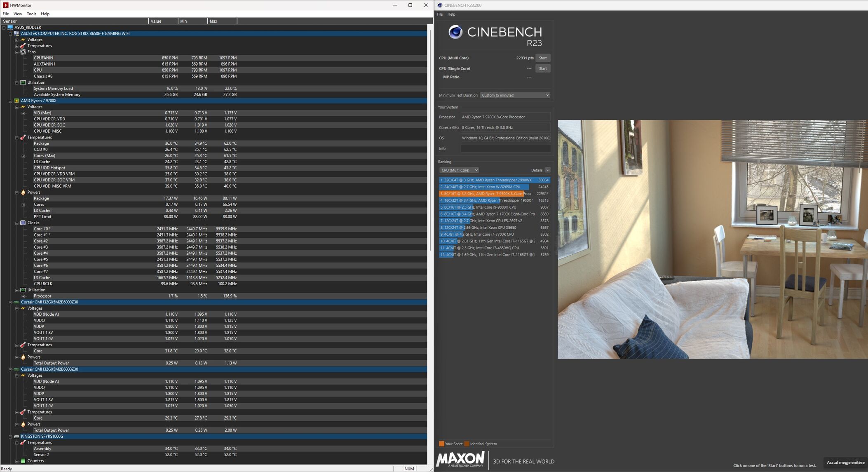868x472 pixels.
Task: Click the Max column header
Action: point(223,21)
